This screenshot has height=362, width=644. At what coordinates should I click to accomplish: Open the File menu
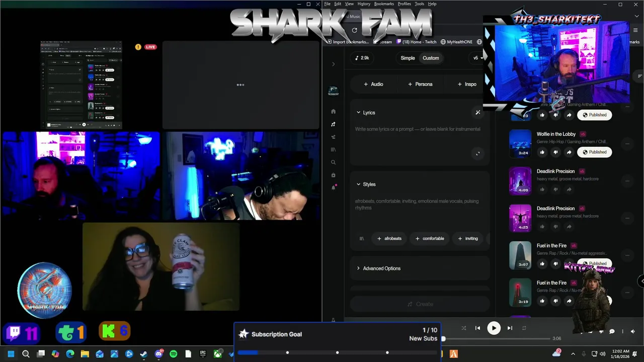327,4
